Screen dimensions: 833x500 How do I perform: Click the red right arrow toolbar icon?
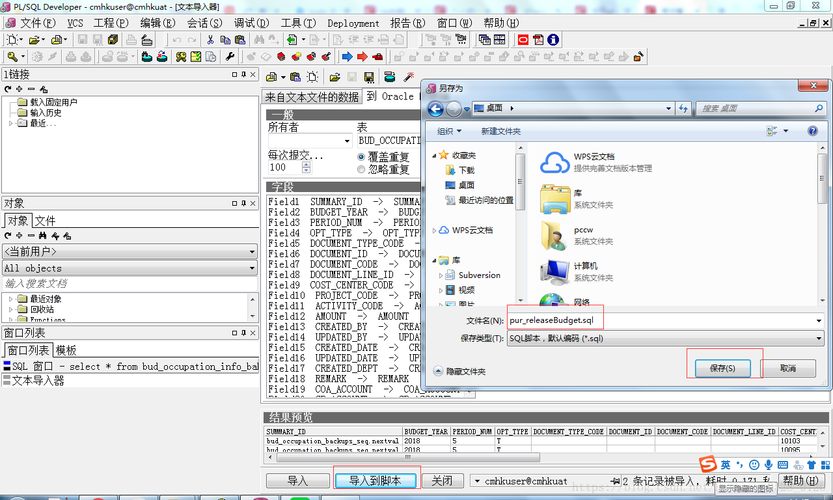coord(362,56)
